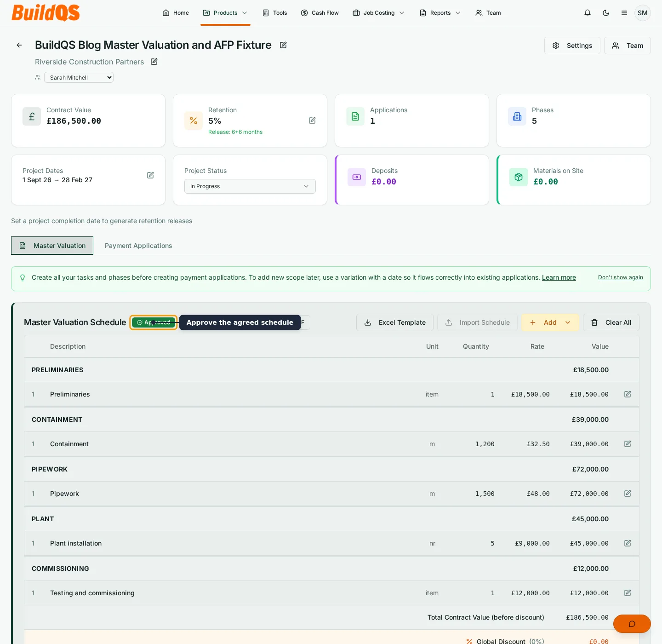Click Containment rate £32.50
This screenshot has height=644, width=662.
(x=538, y=444)
